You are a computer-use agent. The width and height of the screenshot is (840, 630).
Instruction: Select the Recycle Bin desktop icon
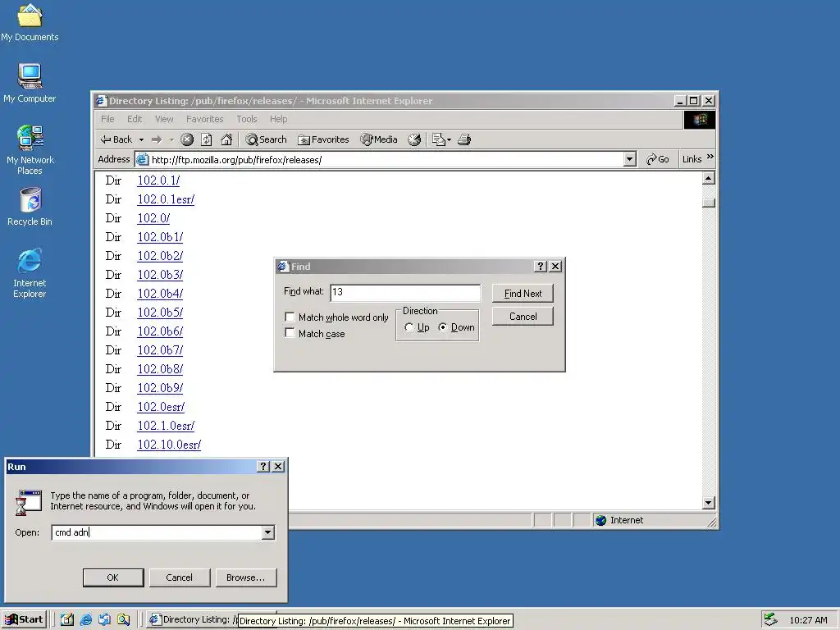click(30, 207)
